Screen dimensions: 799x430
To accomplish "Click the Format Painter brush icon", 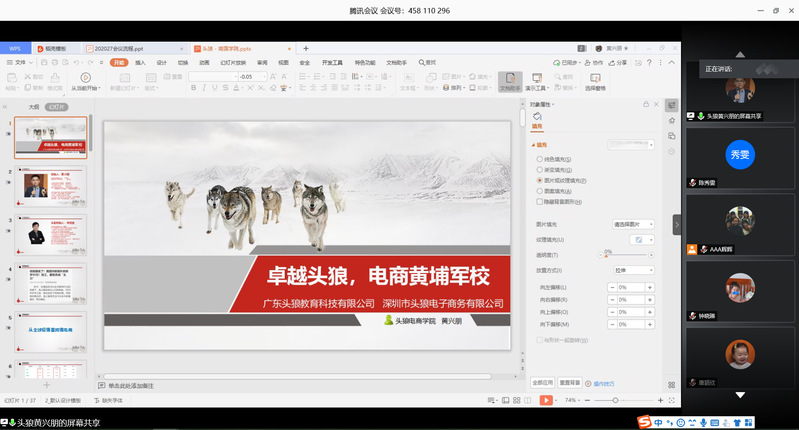I will pyautogui.click(x=55, y=80).
